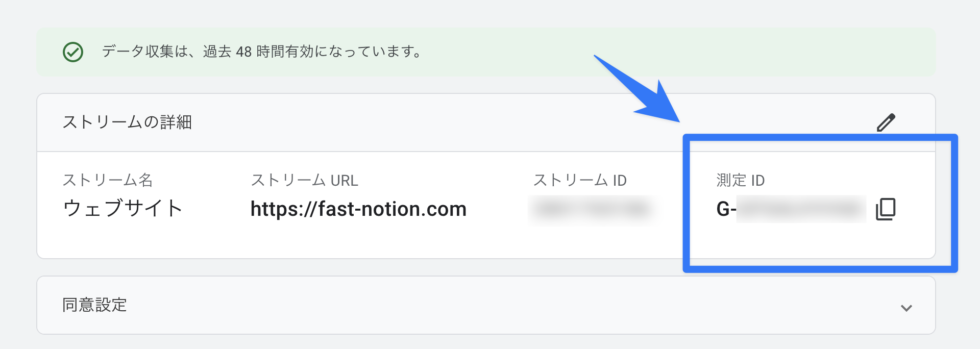Click the stream name value ウェブサイト

pyautogui.click(x=122, y=208)
